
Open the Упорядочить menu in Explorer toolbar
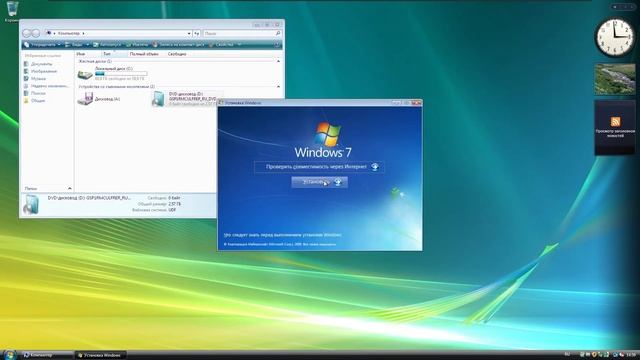pos(42,44)
